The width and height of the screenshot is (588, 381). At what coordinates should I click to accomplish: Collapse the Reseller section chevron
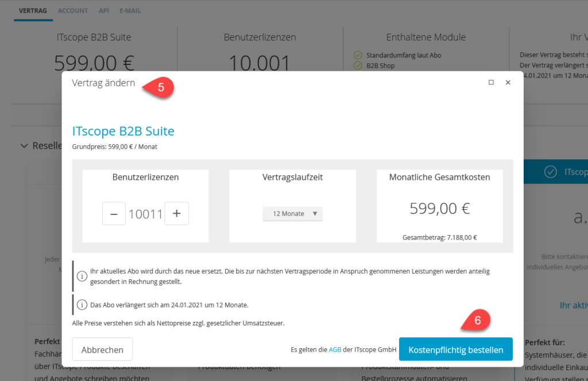click(24, 145)
